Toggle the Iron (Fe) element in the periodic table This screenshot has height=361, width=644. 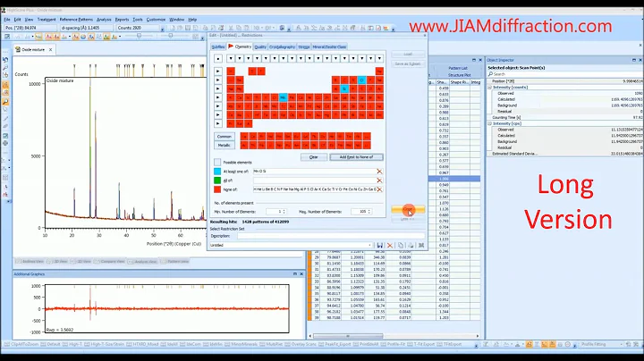[x=292, y=97]
